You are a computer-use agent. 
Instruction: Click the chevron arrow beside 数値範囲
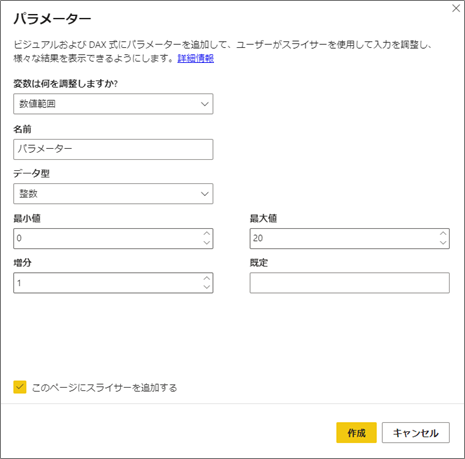[x=205, y=104]
